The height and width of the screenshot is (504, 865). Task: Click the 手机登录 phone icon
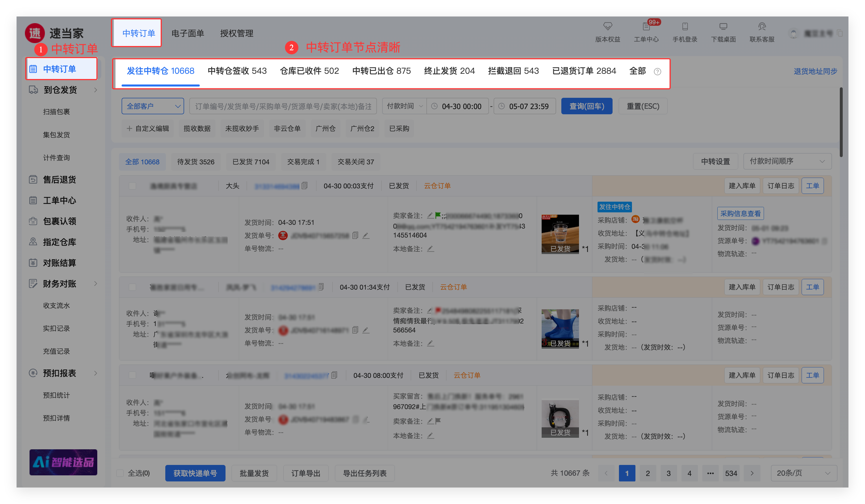685,27
